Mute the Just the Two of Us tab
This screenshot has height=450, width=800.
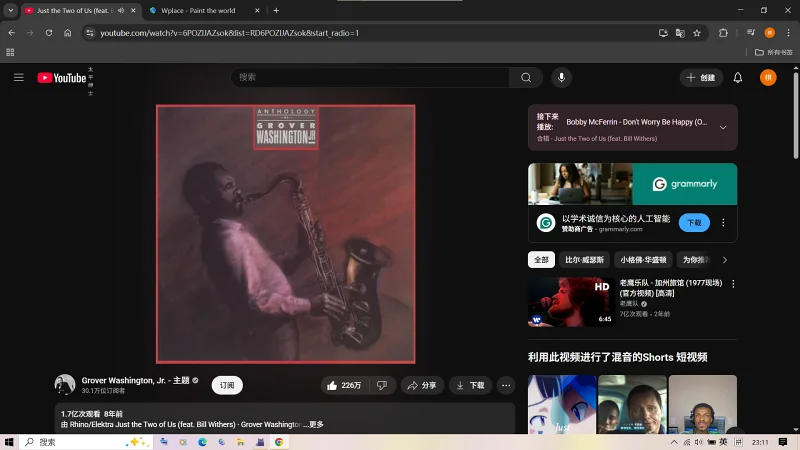[x=121, y=10]
